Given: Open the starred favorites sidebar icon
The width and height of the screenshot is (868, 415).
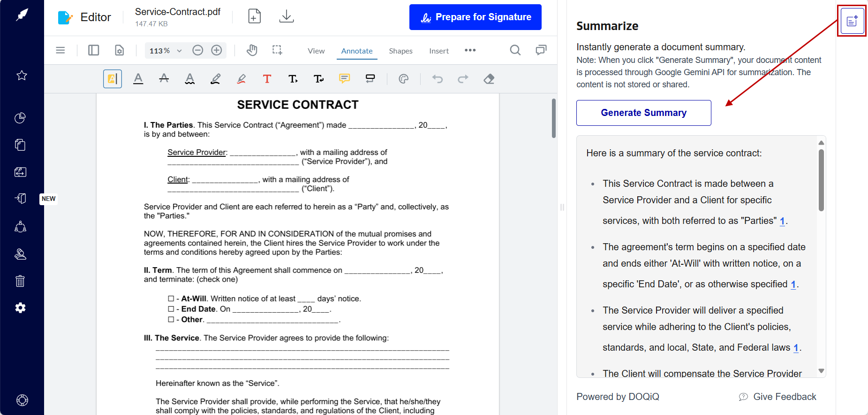Looking at the screenshot, I should click(22, 75).
